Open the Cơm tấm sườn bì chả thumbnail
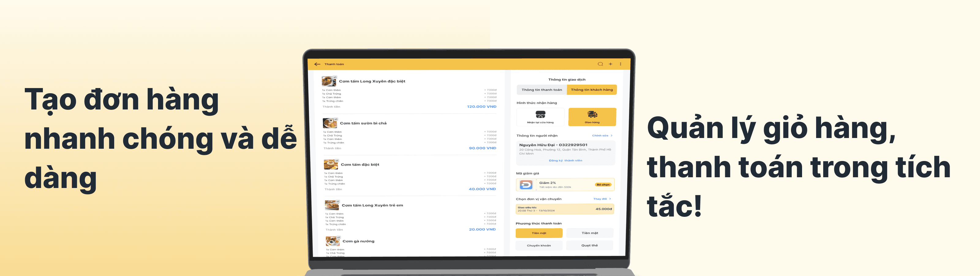The width and height of the screenshot is (980, 276). tap(330, 123)
